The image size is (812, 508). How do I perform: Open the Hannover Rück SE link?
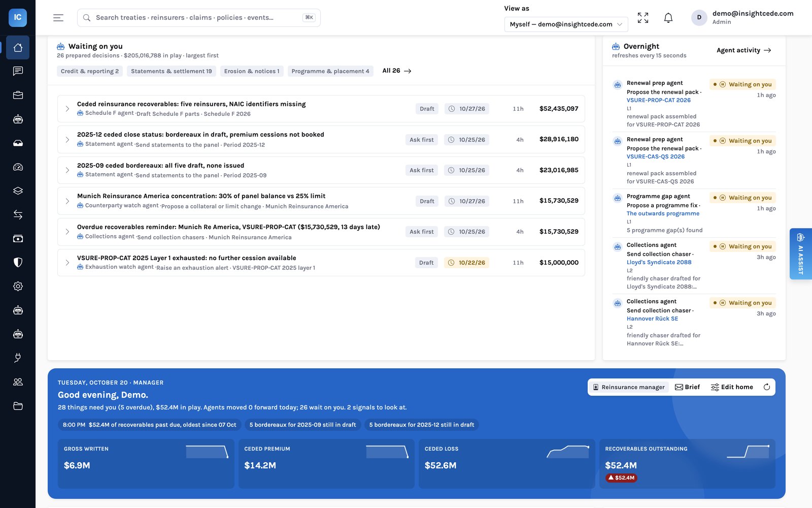coord(652,319)
